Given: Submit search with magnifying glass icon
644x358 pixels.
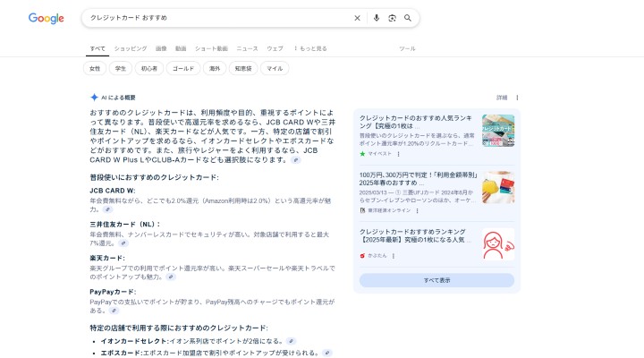Looking at the screenshot, I should 408,18.
